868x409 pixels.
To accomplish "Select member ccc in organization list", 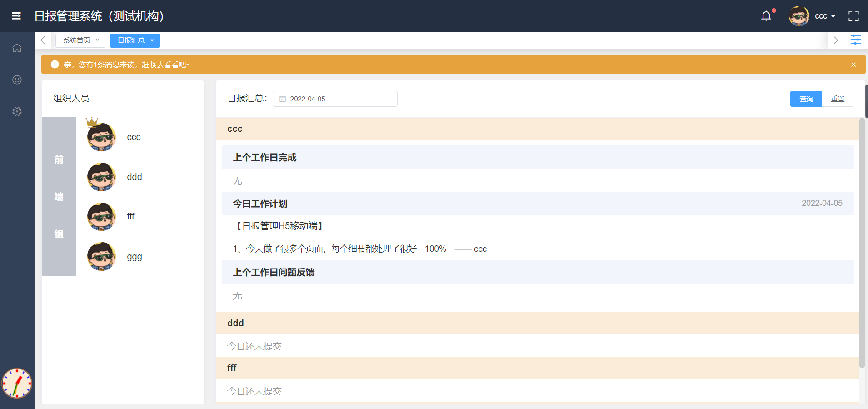I will pos(134,137).
